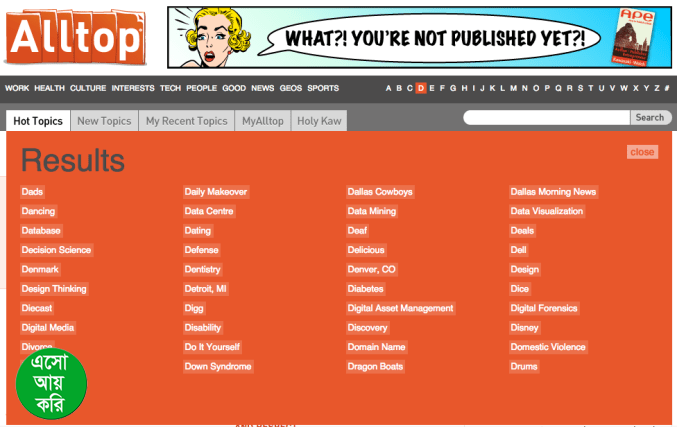This screenshot has width=677, height=427.
Task: Go to the Data Visualization topic
Action: pos(546,211)
